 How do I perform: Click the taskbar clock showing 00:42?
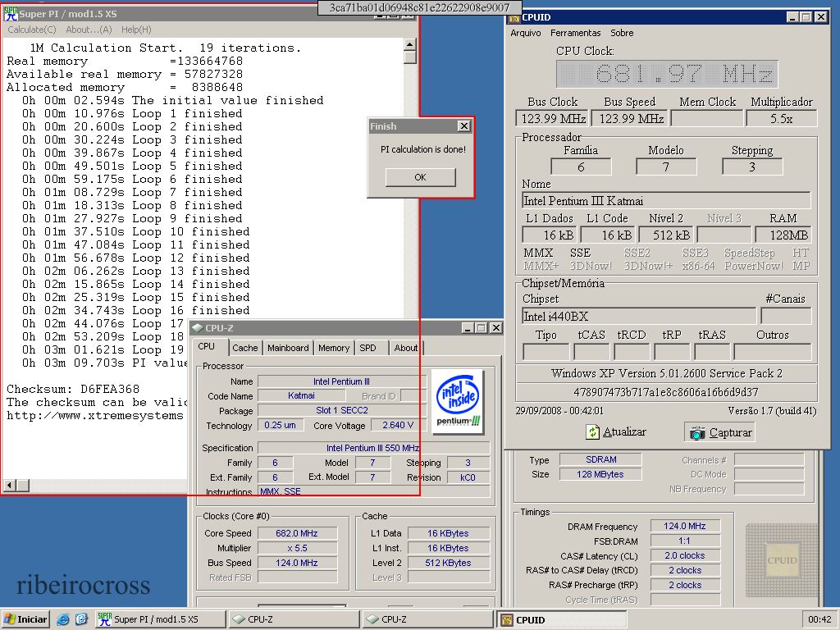coord(819,619)
